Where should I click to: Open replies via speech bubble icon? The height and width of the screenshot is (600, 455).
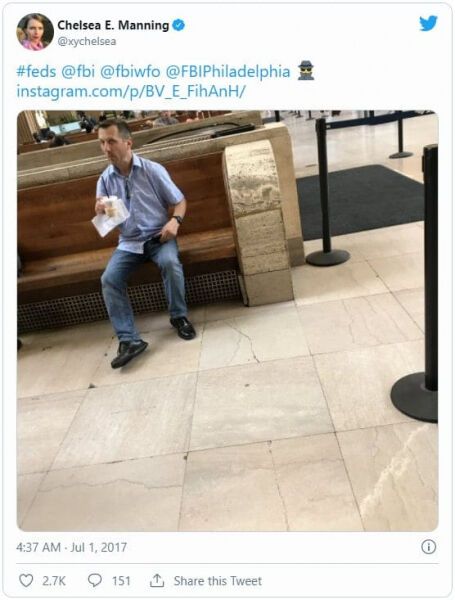pos(95,580)
